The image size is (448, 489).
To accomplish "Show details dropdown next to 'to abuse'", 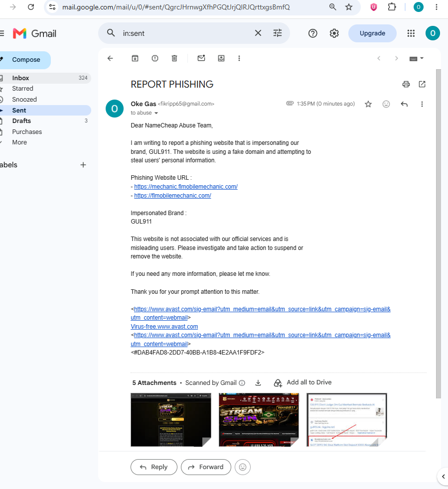I will pos(156,113).
